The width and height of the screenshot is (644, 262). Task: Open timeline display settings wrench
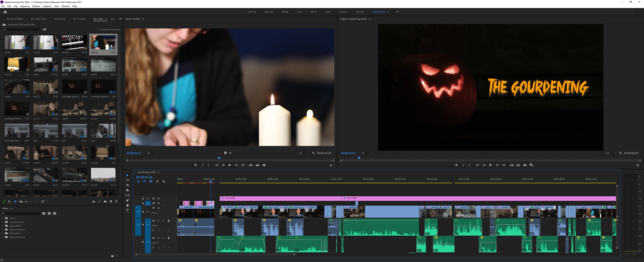point(164,182)
